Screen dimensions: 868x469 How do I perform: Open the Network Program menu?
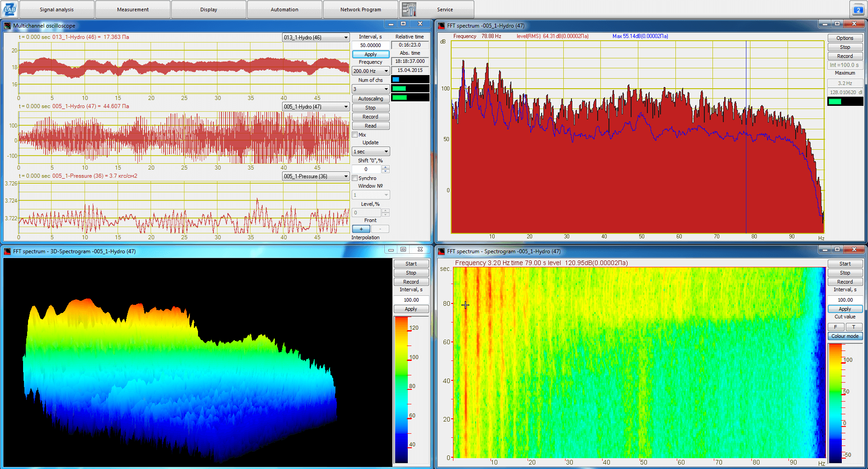click(x=361, y=9)
